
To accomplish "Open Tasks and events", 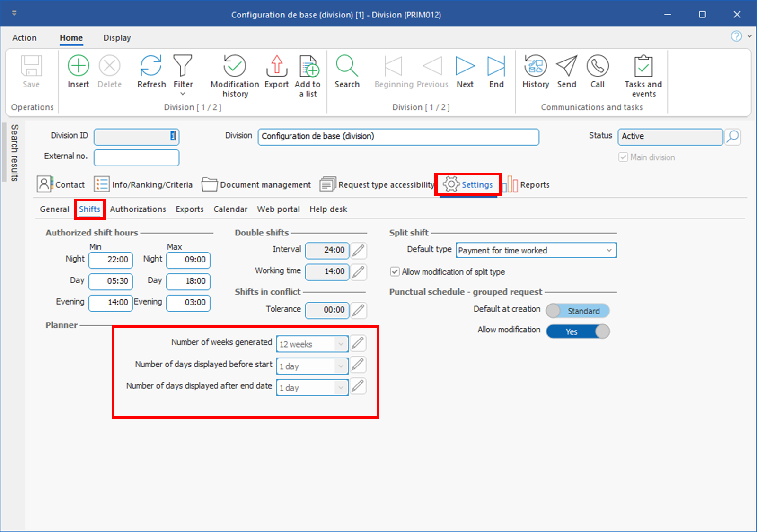I will (x=643, y=66).
